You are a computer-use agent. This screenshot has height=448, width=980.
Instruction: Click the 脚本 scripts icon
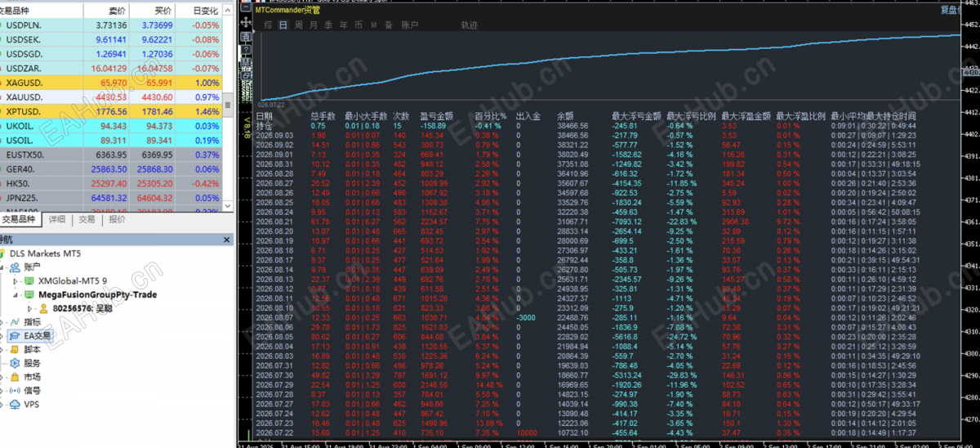(x=16, y=350)
